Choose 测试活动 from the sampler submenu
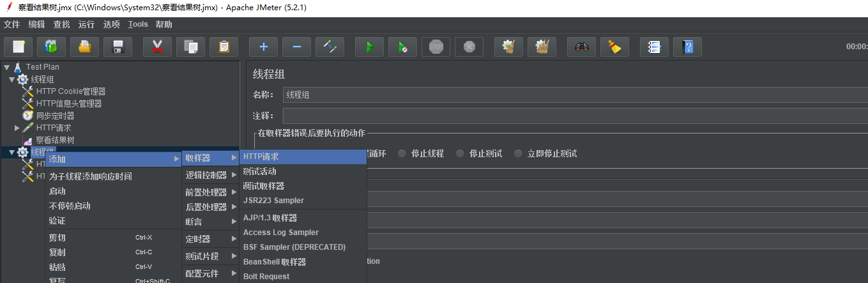The height and width of the screenshot is (283, 868). tap(303, 171)
